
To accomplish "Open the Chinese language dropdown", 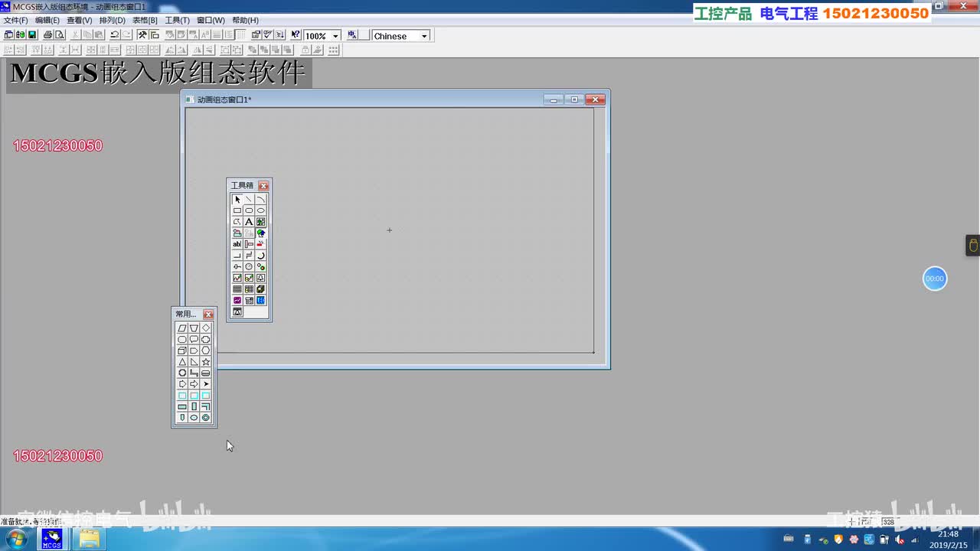I will 424,36.
